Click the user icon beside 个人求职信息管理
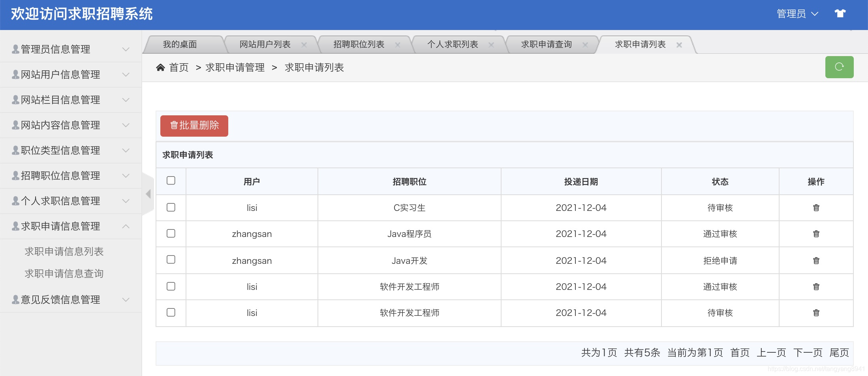The height and width of the screenshot is (376, 868). pyautogui.click(x=16, y=201)
